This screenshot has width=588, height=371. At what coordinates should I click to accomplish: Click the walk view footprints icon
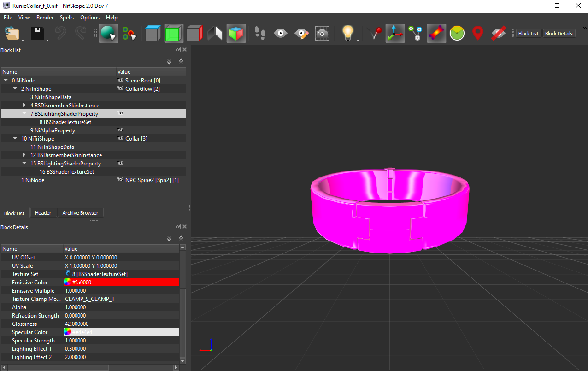(x=260, y=34)
